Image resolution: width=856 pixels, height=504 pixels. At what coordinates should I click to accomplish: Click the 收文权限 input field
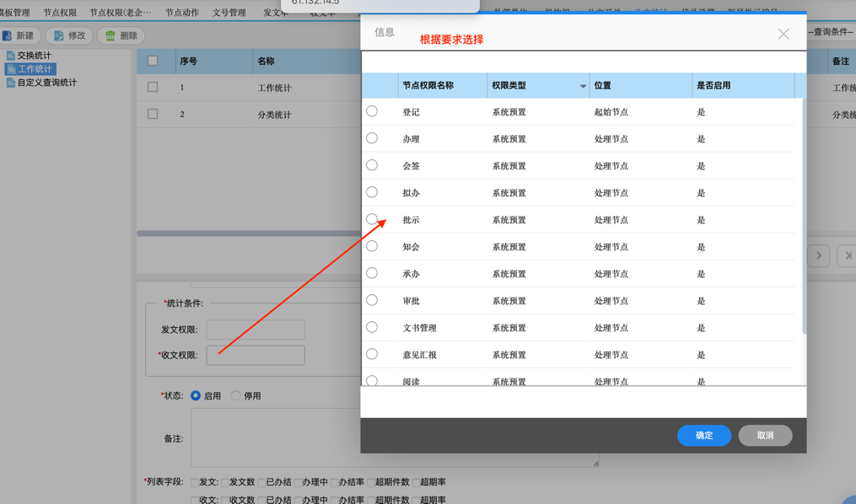click(255, 355)
